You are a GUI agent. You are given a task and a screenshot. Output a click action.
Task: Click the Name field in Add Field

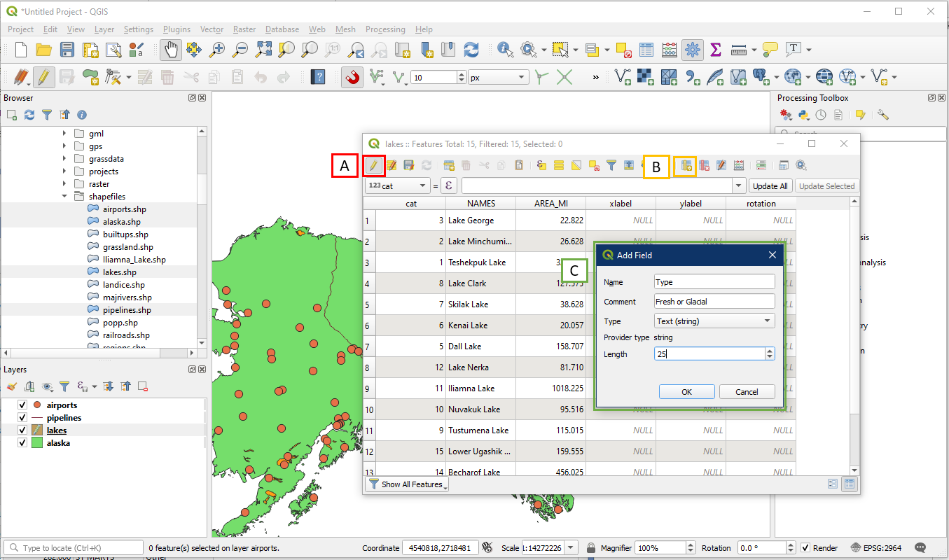point(714,282)
